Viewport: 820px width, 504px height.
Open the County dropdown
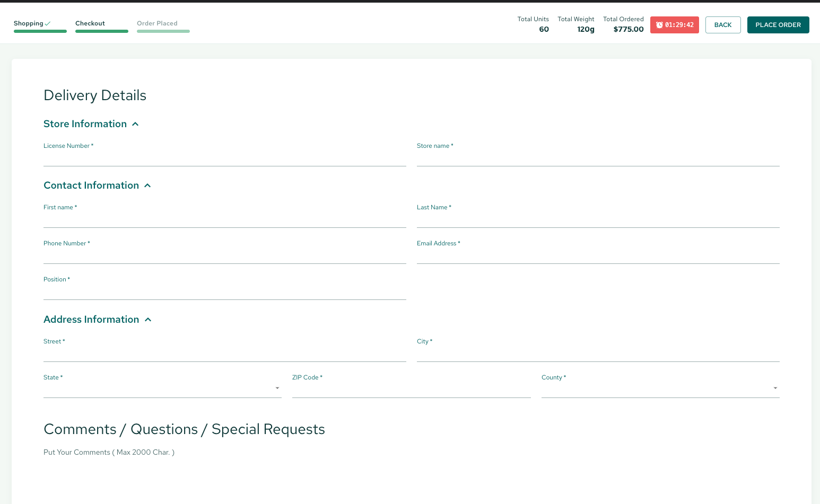[x=660, y=388]
